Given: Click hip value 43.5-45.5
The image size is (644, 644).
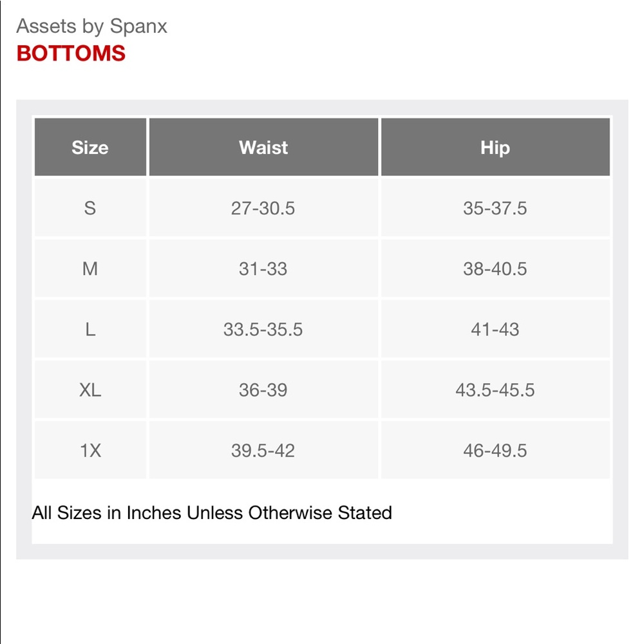Looking at the screenshot, I should coord(495,390).
